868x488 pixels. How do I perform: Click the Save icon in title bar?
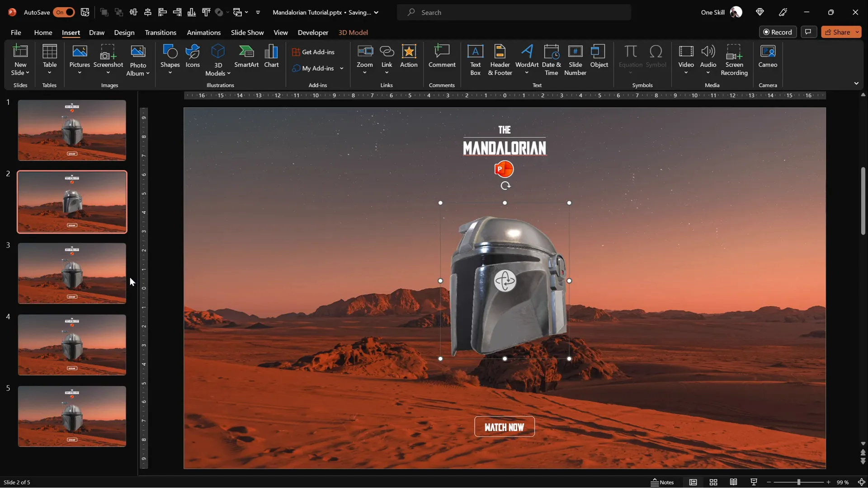[85, 12]
